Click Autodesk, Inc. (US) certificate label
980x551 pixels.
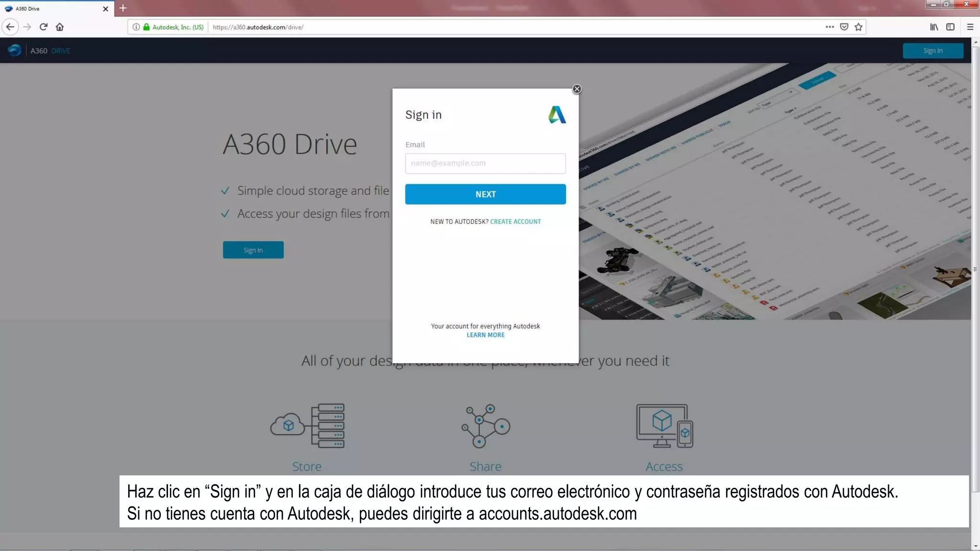tap(178, 27)
